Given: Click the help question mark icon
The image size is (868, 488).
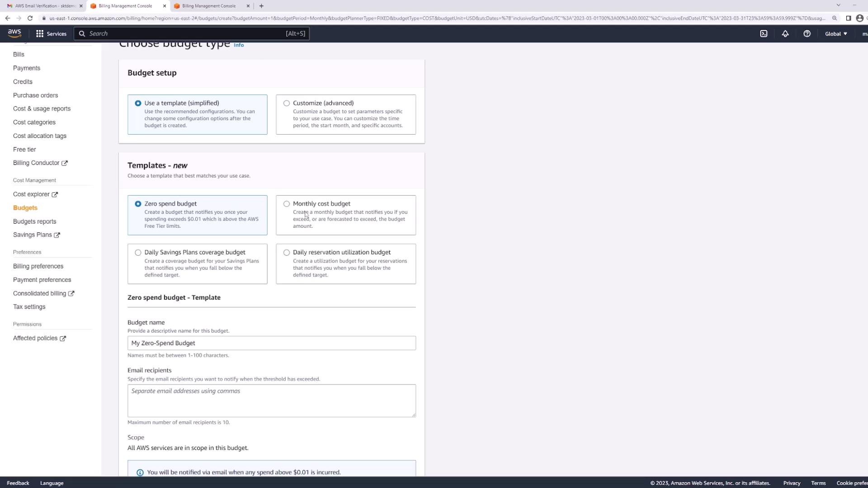Looking at the screenshot, I should point(807,33).
